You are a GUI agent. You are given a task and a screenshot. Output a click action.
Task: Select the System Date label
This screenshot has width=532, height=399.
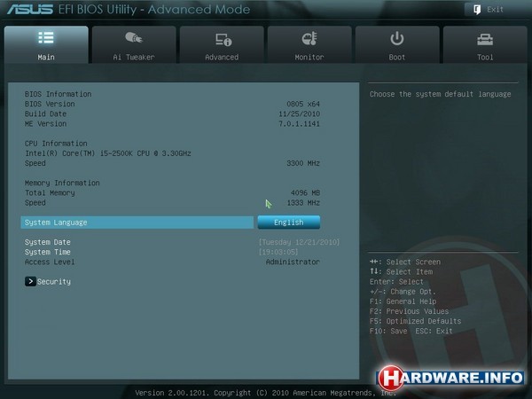click(x=48, y=242)
